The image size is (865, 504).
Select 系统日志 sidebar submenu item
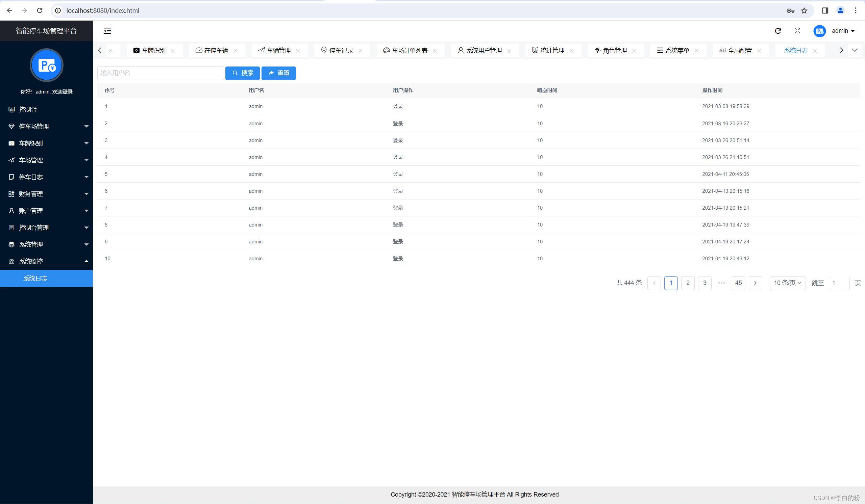tap(46, 278)
